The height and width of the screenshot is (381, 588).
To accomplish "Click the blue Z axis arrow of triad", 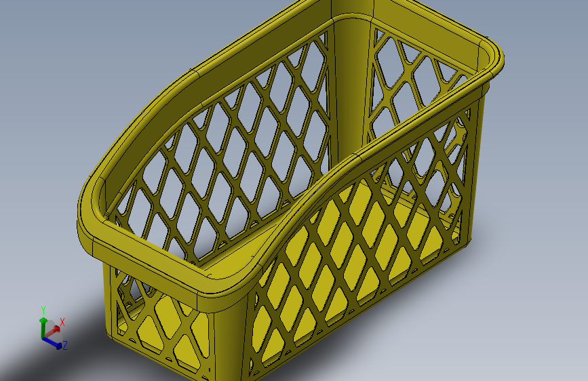I will coord(52,343).
